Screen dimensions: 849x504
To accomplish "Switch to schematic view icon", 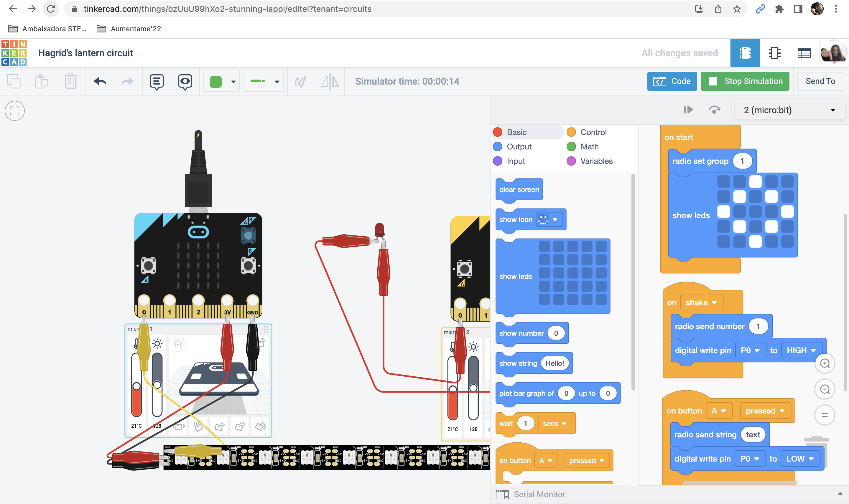I will pyautogui.click(x=774, y=53).
